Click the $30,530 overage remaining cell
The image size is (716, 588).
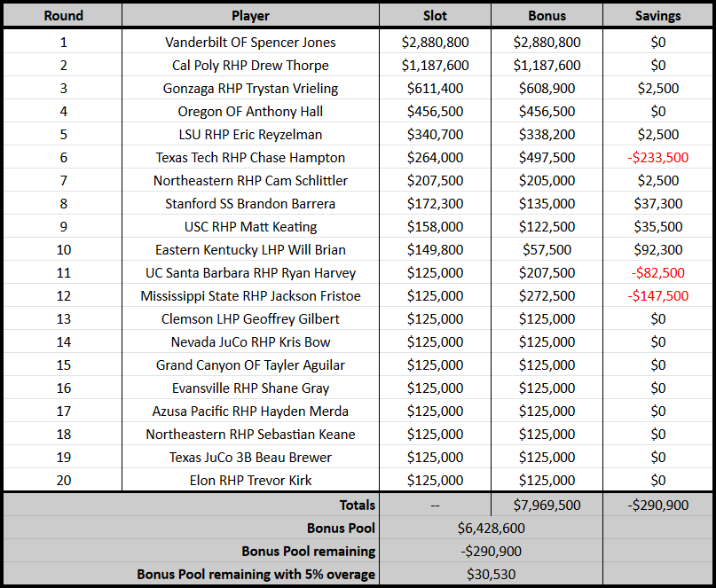pyautogui.click(x=492, y=574)
